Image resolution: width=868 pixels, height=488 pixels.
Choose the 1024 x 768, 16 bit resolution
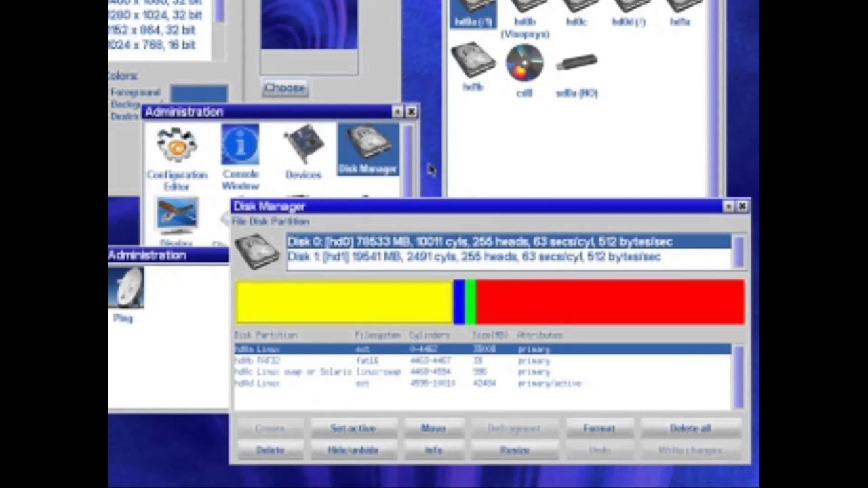point(153,45)
